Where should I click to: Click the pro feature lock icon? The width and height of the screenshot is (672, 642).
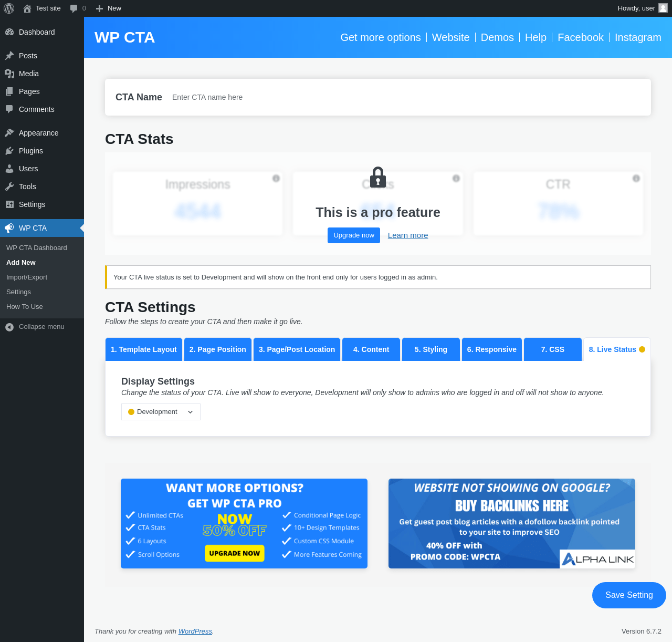point(378,177)
